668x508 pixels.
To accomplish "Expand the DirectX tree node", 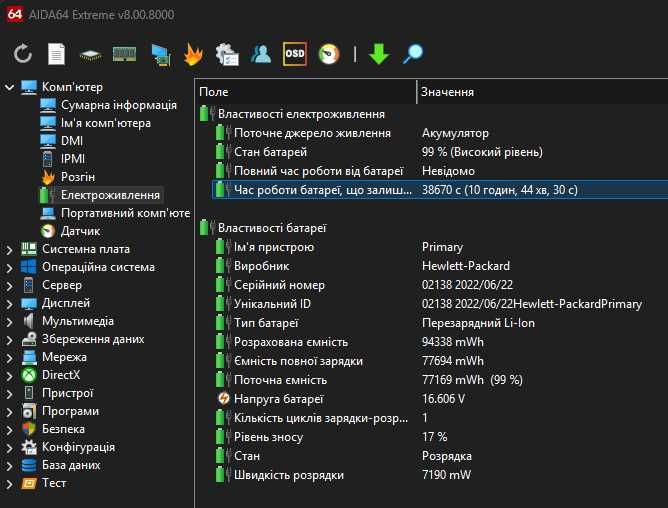I will 9,375.
